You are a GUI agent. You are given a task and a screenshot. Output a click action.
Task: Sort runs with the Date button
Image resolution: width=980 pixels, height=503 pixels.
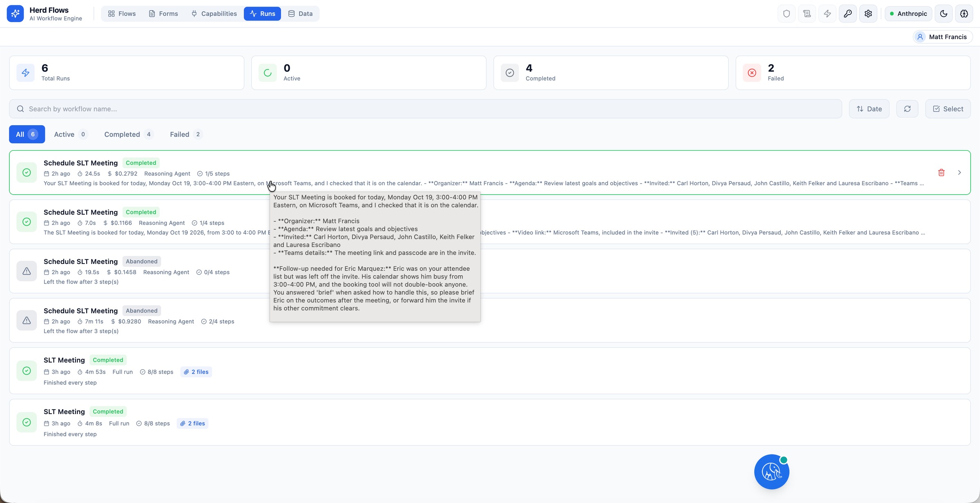point(869,109)
